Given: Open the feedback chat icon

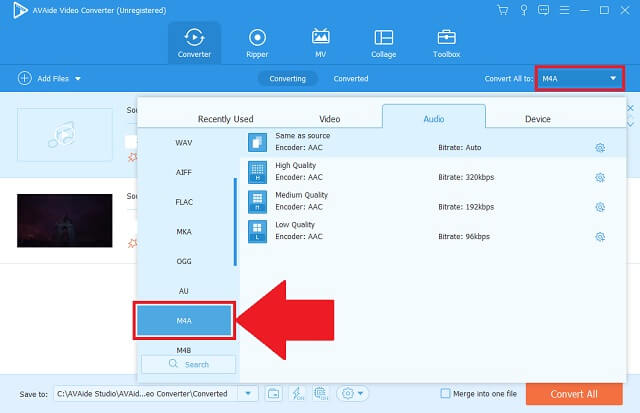Looking at the screenshot, I should click(x=543, y=10).
